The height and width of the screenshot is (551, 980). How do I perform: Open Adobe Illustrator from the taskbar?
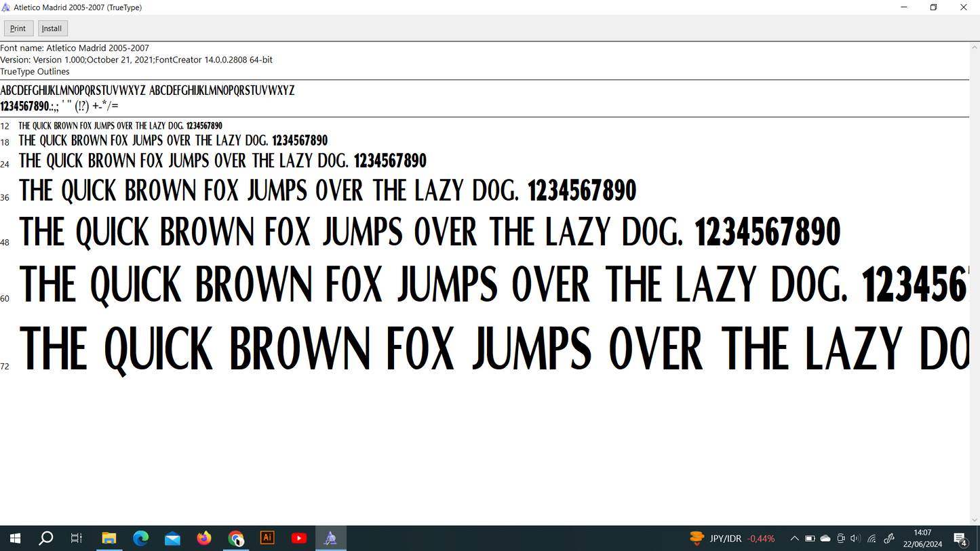point(267,538)
